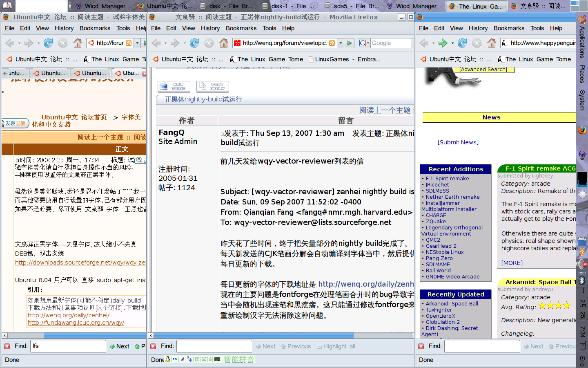Click Next button in left find bar

click(119, 346)
